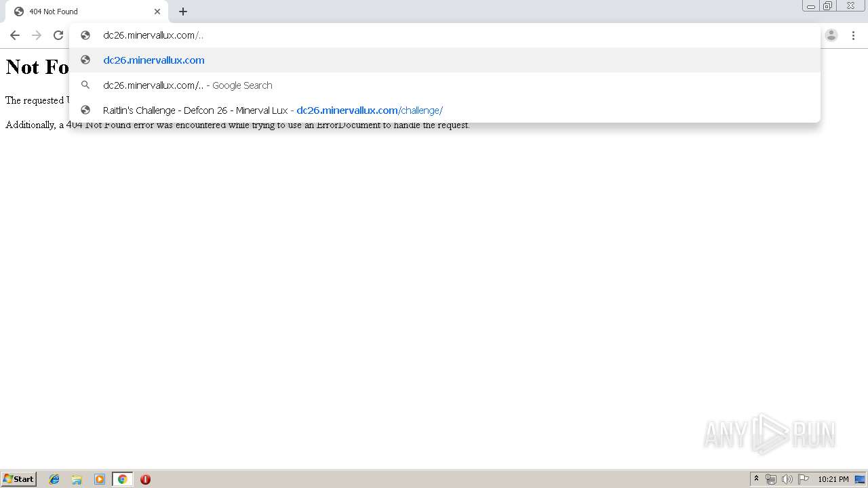Open the network status tray icon

point(771,479)
